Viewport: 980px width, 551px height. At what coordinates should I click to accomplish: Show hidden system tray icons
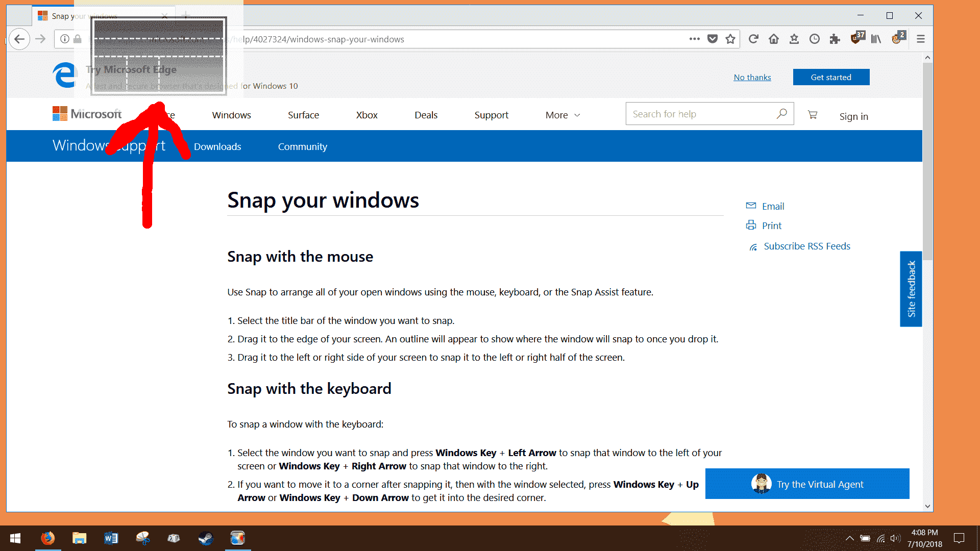click(x=850, y=538)
